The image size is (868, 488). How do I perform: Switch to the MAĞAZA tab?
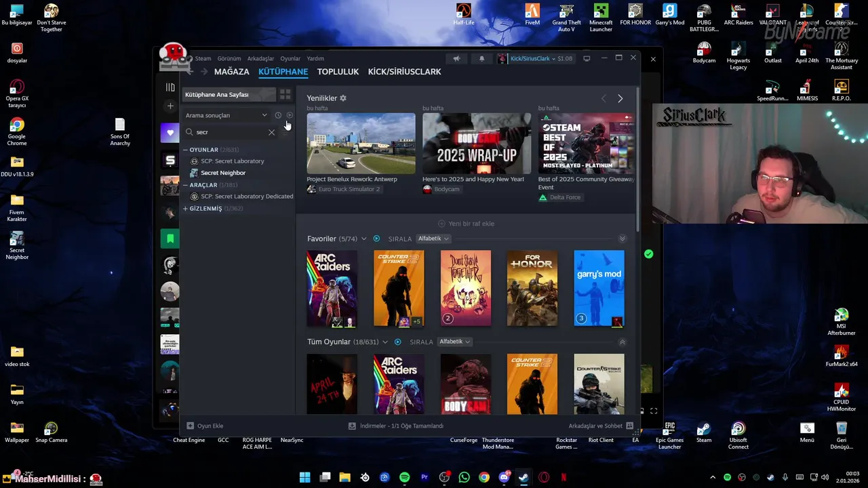point(232,72)
